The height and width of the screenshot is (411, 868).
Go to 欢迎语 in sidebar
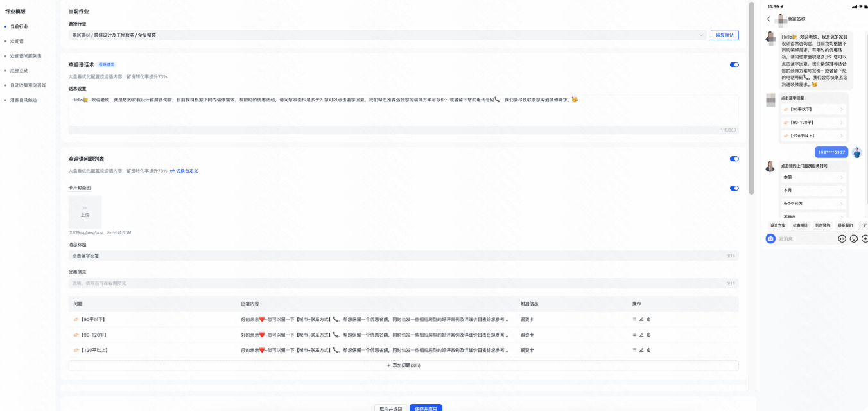(x=17, y=41)
